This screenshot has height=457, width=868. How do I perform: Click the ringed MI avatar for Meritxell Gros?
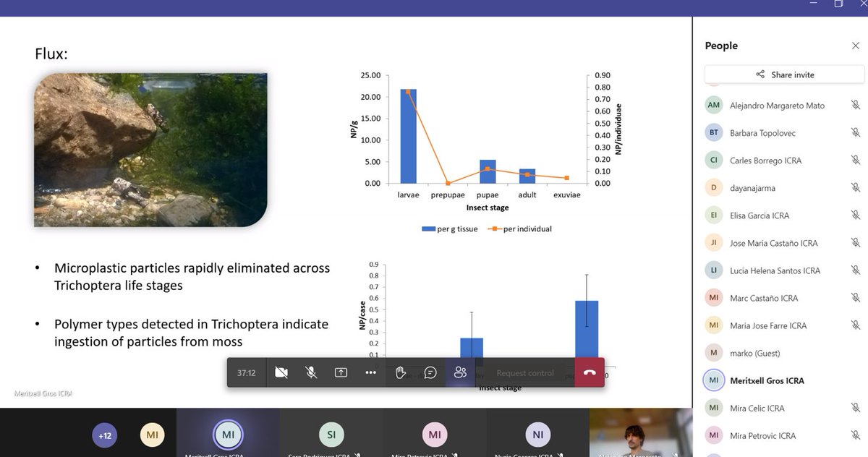click(714, 380)
